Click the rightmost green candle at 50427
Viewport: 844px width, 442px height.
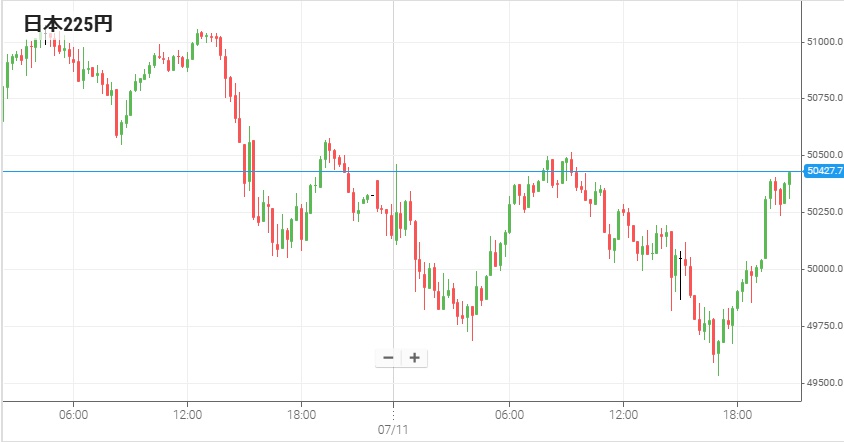(x=789, y=179)
